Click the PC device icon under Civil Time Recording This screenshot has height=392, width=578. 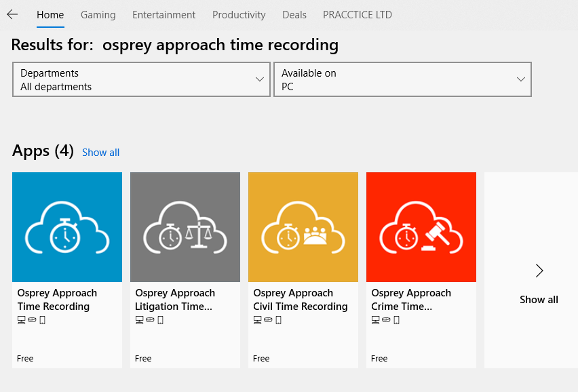pyautogui.click(x=257, y=320)
